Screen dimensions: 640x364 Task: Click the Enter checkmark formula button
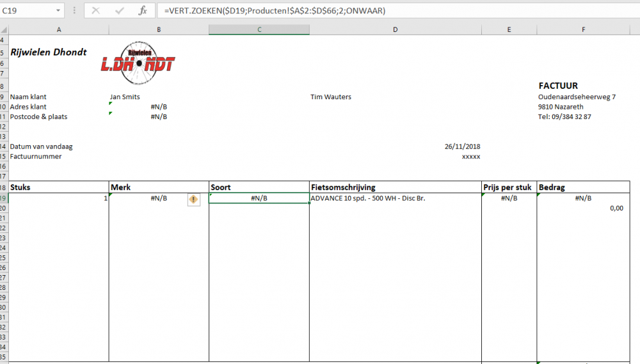coord(119,11)
